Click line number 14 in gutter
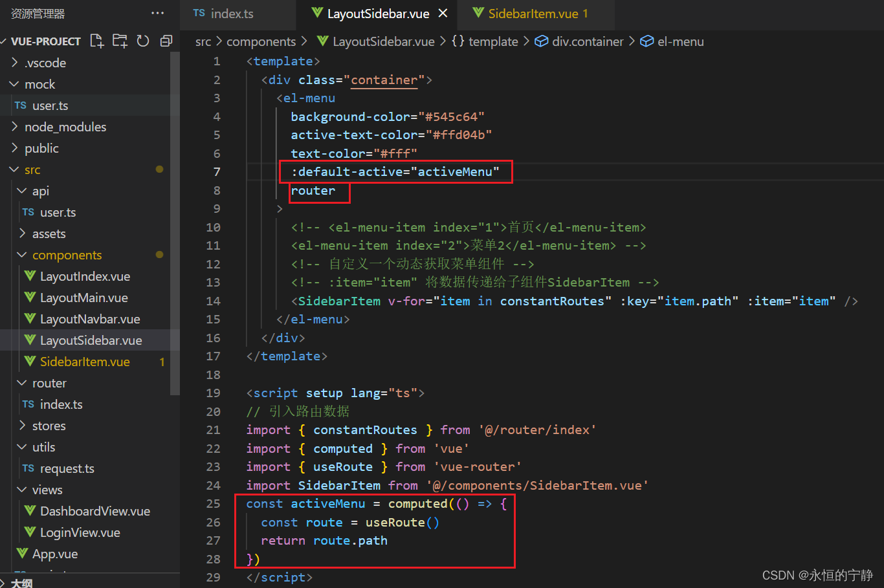884x588 pixels. (x=214, y=301)
